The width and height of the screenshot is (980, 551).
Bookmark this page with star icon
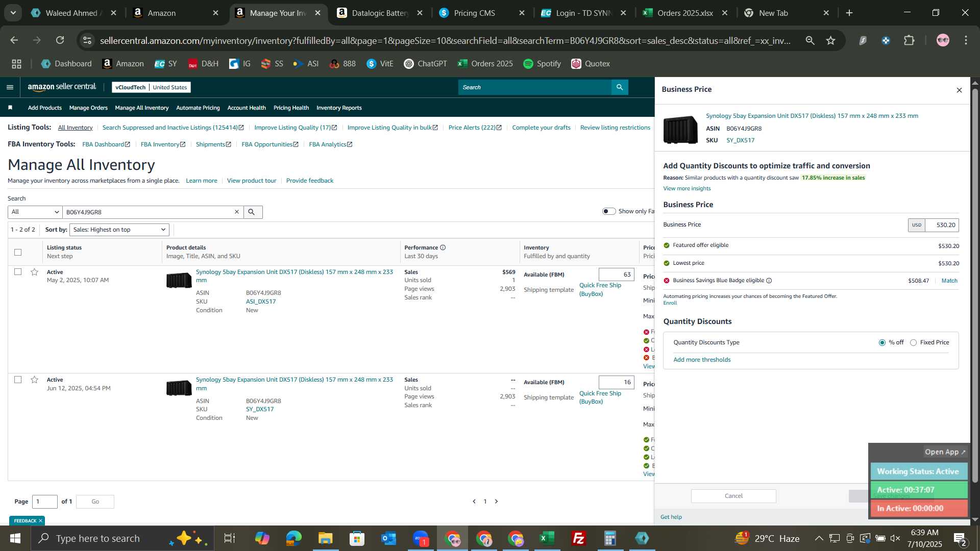[x=830, y=40]
